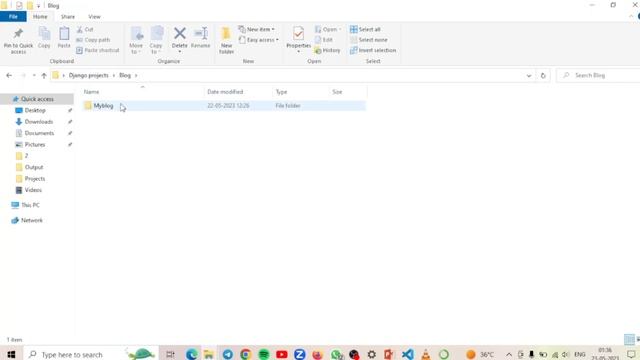Screen dimensions: 640x360
Task: Open Pictures in navigation pane
Action: click(35, 145)
